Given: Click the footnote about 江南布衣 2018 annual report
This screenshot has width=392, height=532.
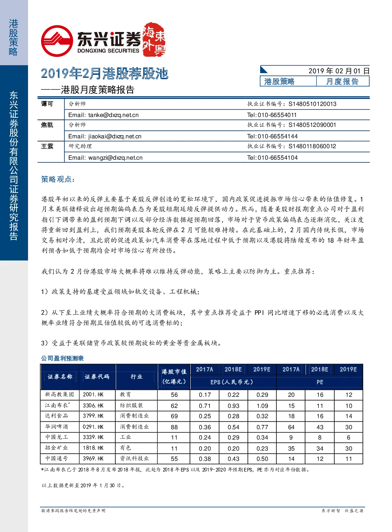Looking at the screenshot, I should click(176, 470).
